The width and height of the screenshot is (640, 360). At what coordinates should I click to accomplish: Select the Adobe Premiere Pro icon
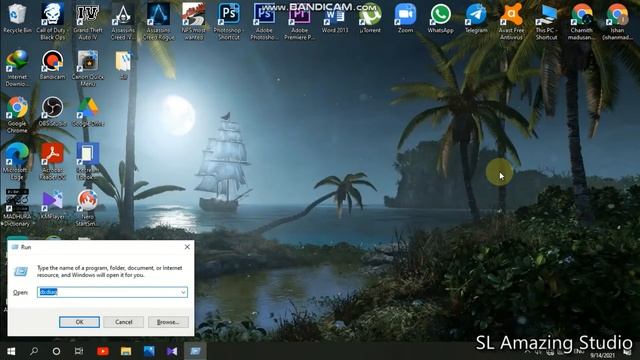(299, 21)
